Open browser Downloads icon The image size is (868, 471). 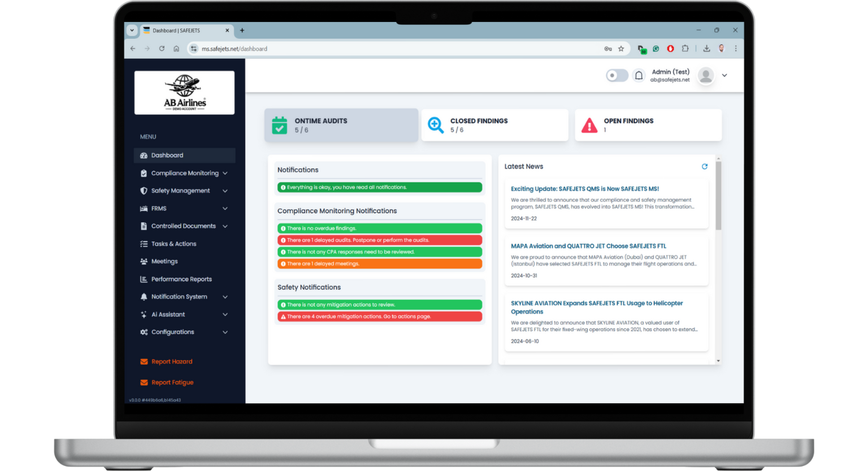point(706,49)
